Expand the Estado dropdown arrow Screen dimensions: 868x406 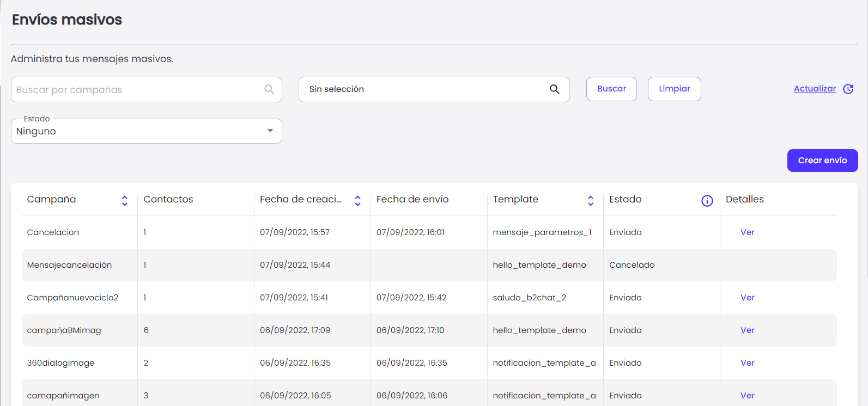tap(270, 131)
